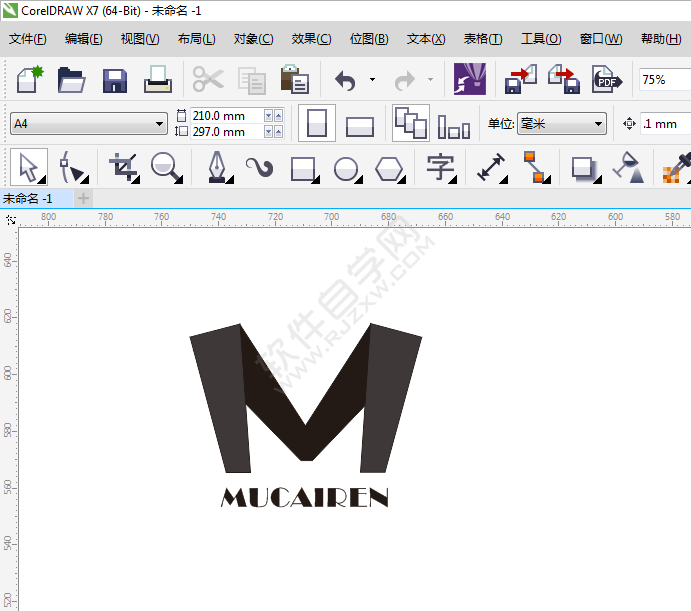Publish to PDF icon
Screen dimensions: 691x611
pos(607,79)
